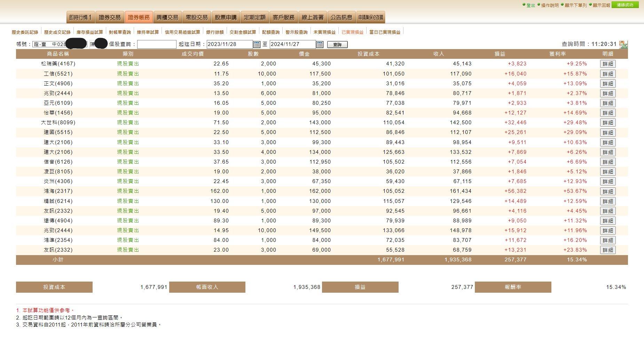Switch to 證券交易 main tab
Screen dimensions: 644x347
[110, 17]
